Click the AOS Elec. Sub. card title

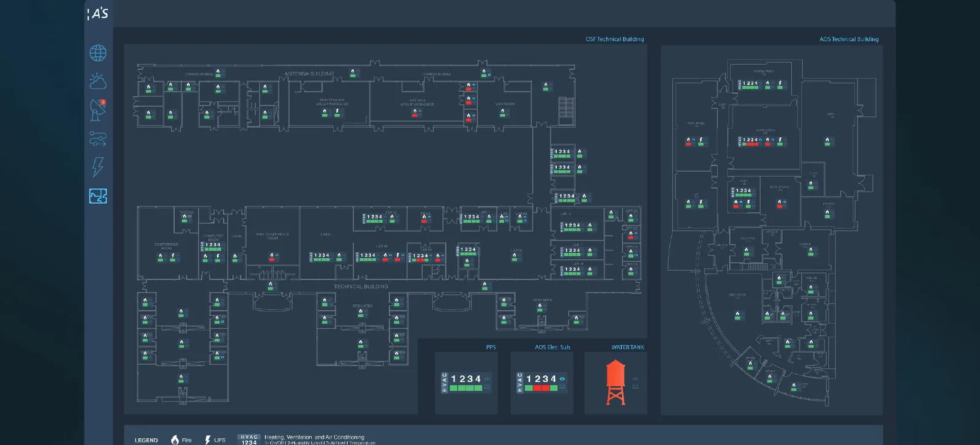552,347
